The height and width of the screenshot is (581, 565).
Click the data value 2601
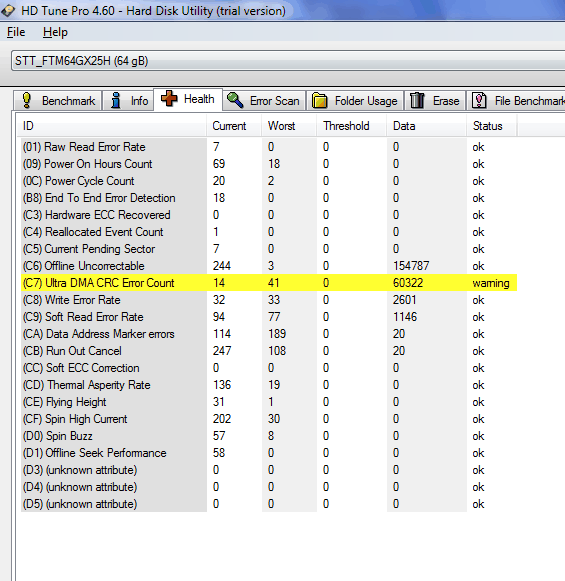point(405,300)
